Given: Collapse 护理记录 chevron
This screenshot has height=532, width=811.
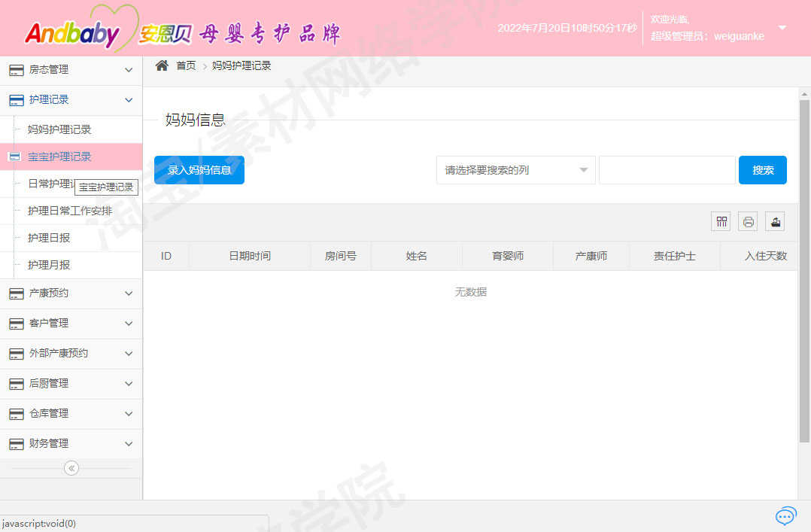Looking at the screenshot, I should coord(129,100).
